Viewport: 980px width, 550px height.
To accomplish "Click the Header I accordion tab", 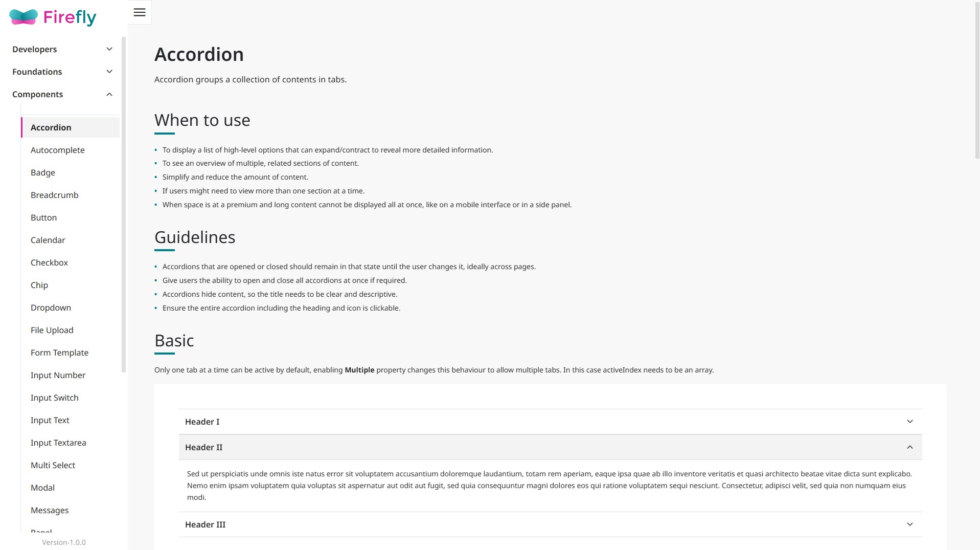I will [202, 422].
